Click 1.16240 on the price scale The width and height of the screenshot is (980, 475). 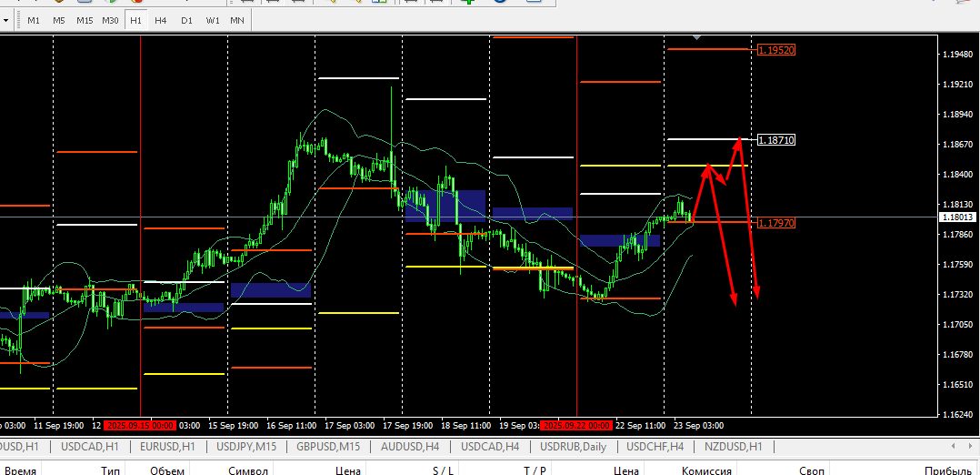coord(958,415)
